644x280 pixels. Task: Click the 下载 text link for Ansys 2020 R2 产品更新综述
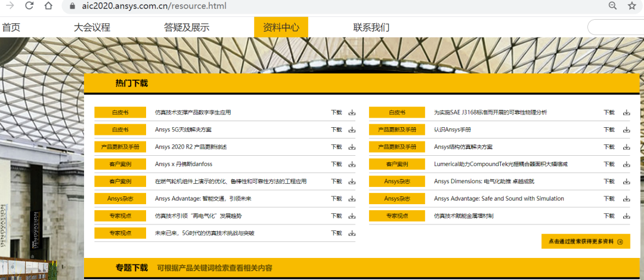(336, 147)
